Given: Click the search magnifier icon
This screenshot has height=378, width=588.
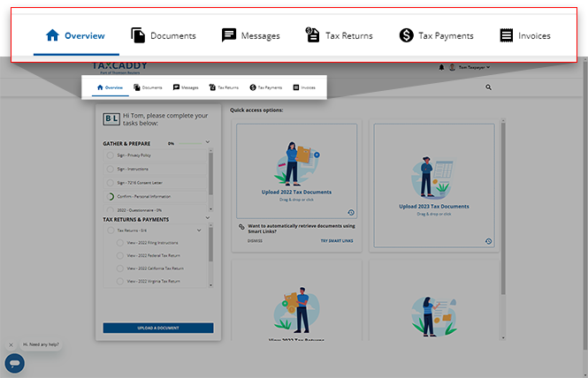Looking at the screenshot, I should click(x=488, y=87).
